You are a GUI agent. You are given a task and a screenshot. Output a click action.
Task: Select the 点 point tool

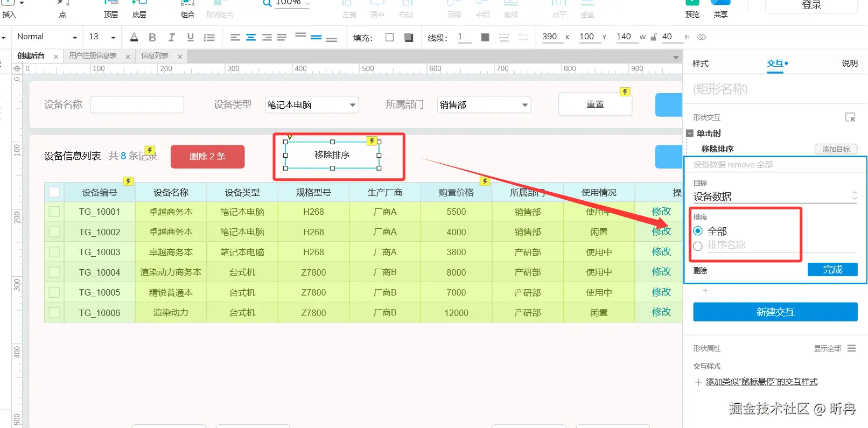click(63, 9)
